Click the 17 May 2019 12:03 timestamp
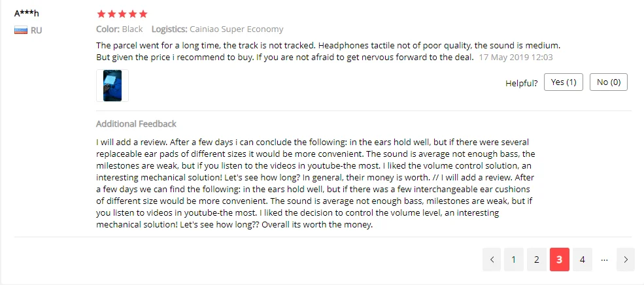 (516, 57)
